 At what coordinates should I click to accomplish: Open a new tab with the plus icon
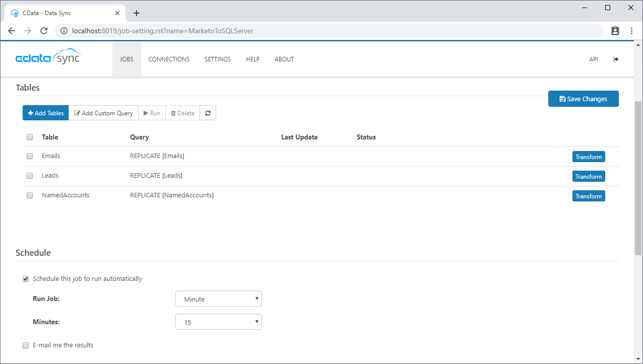(136, 13)
